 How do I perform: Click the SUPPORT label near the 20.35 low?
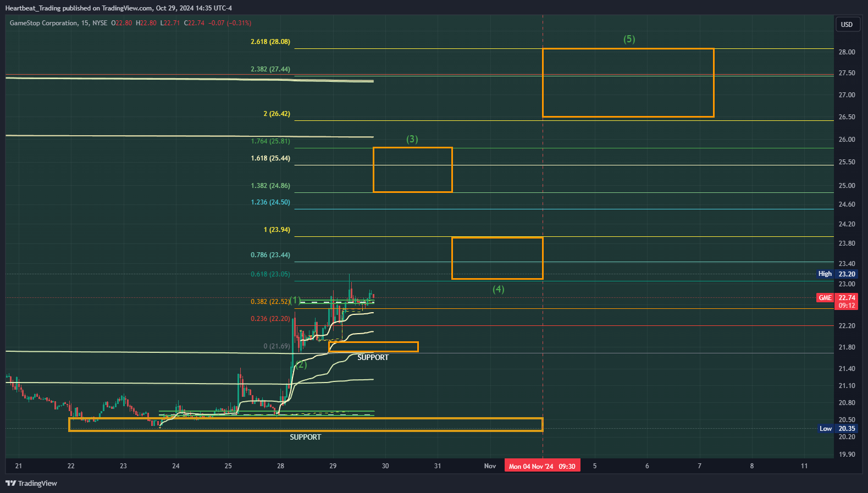pos(306,437)
